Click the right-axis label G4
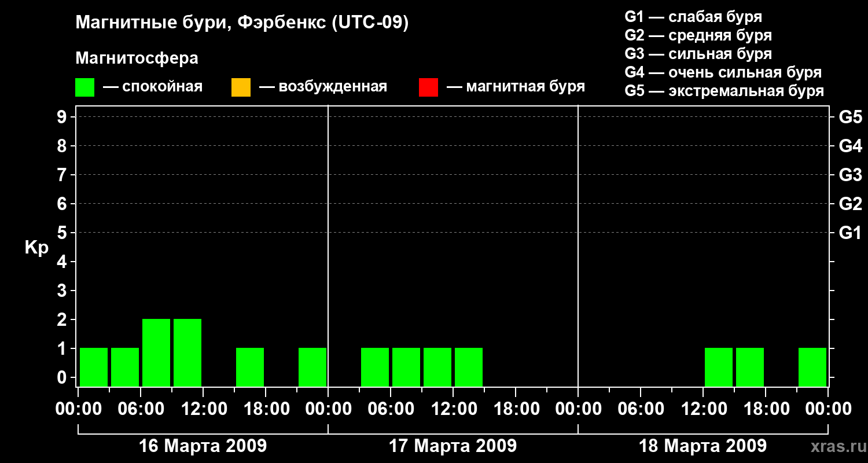The height and width of the screenshot is (463, 868). [850, 146]
